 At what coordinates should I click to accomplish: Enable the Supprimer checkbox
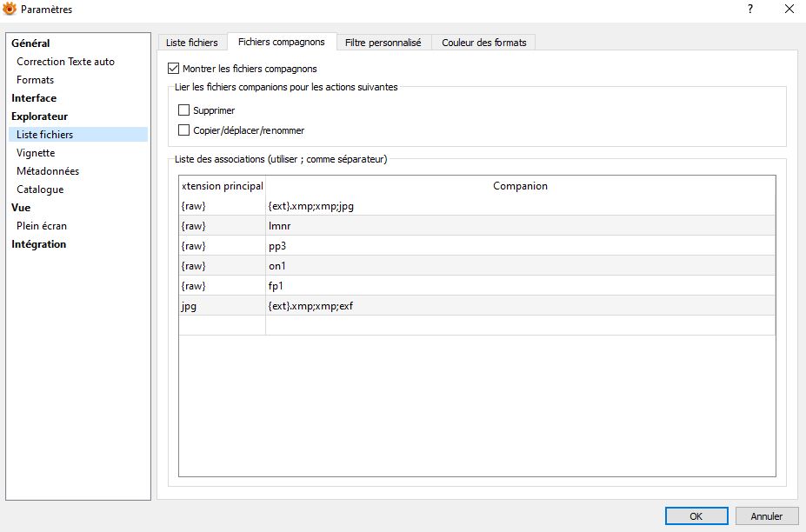click(183, 110)
